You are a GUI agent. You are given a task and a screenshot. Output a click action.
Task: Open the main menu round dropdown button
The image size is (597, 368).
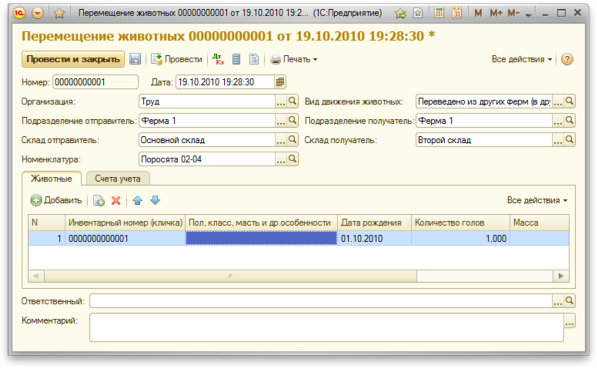38,13
